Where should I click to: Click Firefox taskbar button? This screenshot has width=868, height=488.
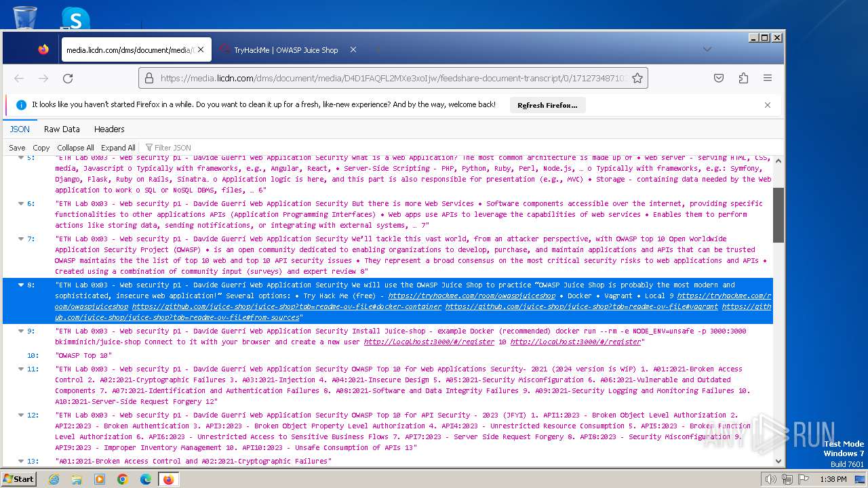[168, 479]
